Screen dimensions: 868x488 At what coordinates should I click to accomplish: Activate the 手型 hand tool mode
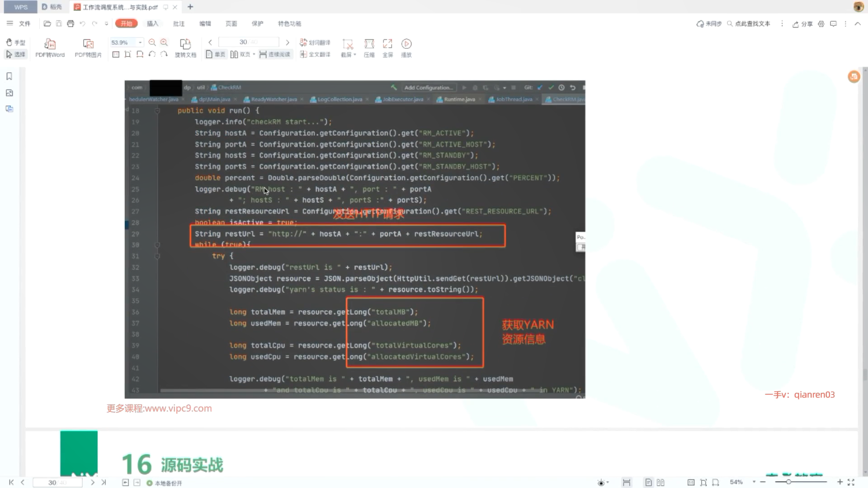[x=15, y=42]
